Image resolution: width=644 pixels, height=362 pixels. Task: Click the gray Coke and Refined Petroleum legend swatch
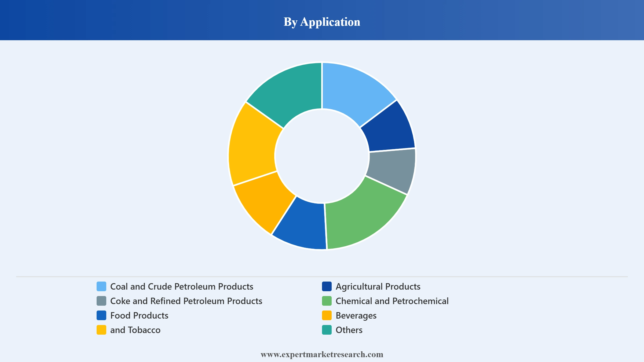click(x=101, y=301)
